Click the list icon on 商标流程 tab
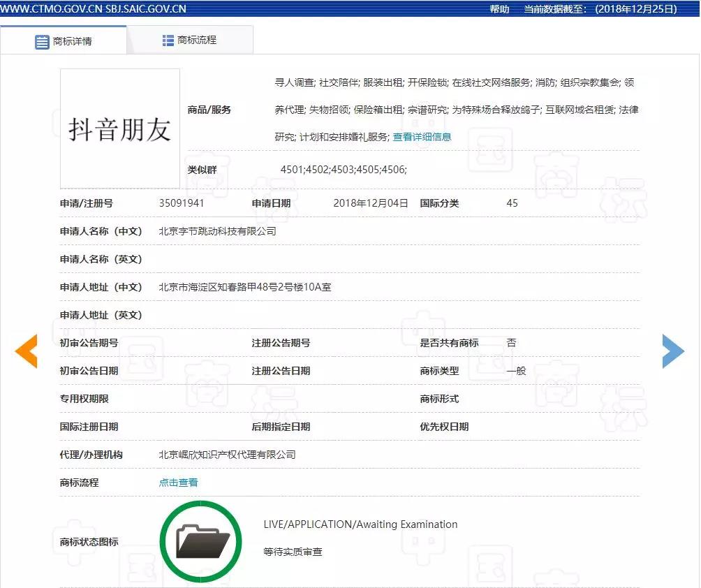701x588 pixels. point(168,41)
